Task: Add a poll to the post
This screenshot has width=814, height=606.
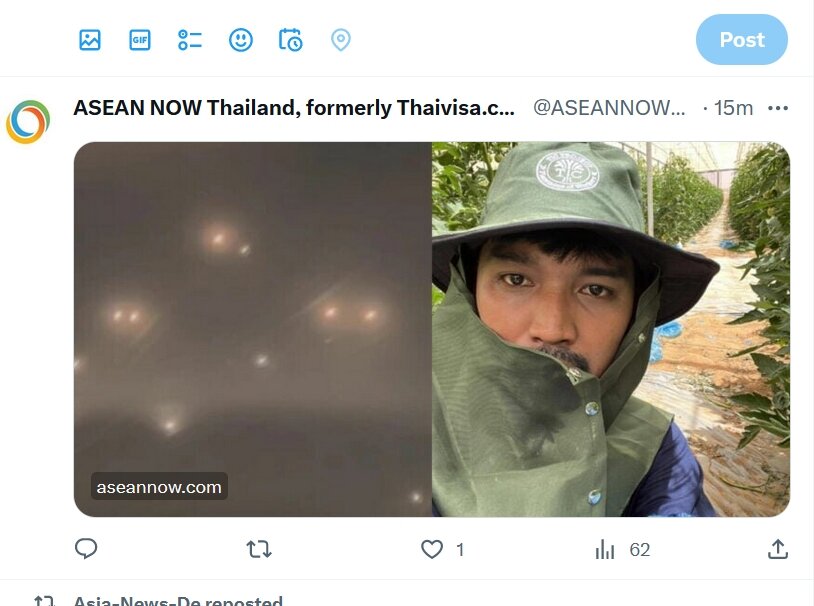Action: 190,40
